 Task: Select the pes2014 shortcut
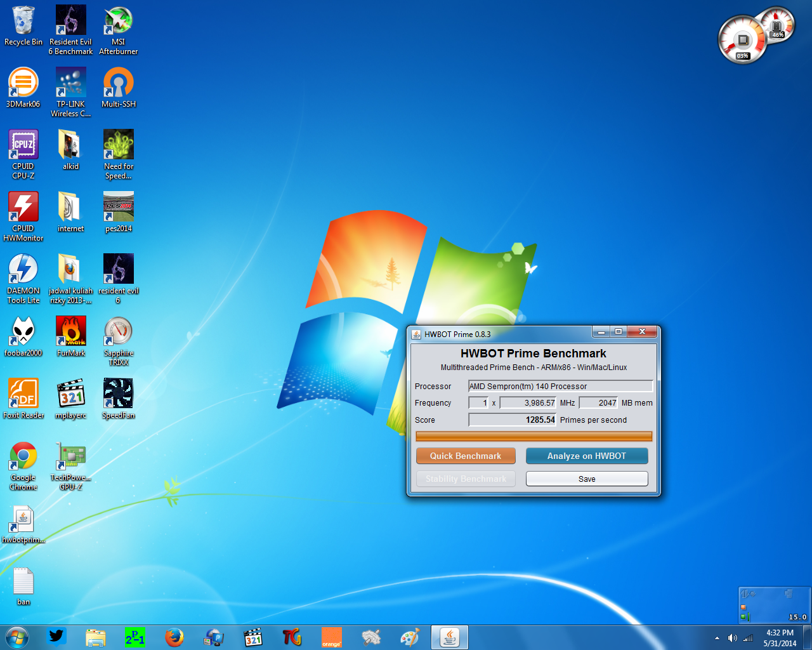coord(119,212)
